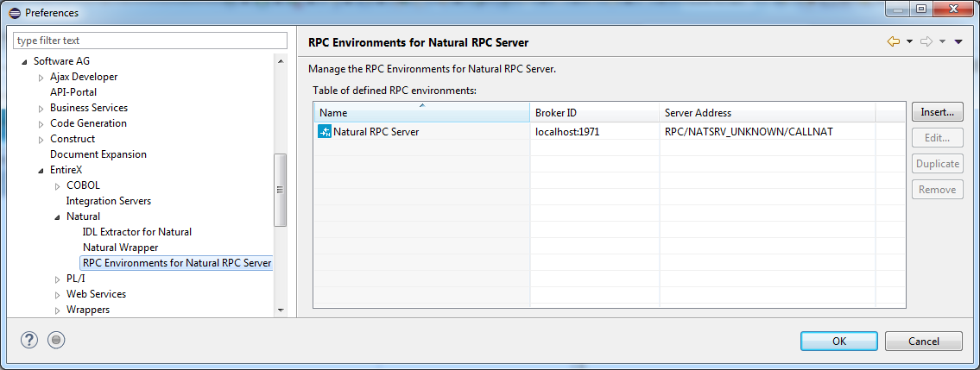
Task: Open the back history dropdown arrow
Action: (909, 41)
